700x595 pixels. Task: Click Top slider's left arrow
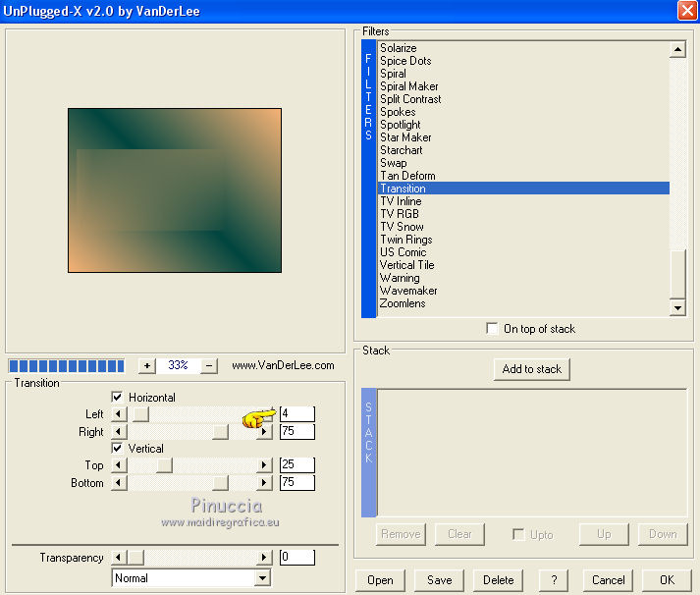(x=119, y=465)
